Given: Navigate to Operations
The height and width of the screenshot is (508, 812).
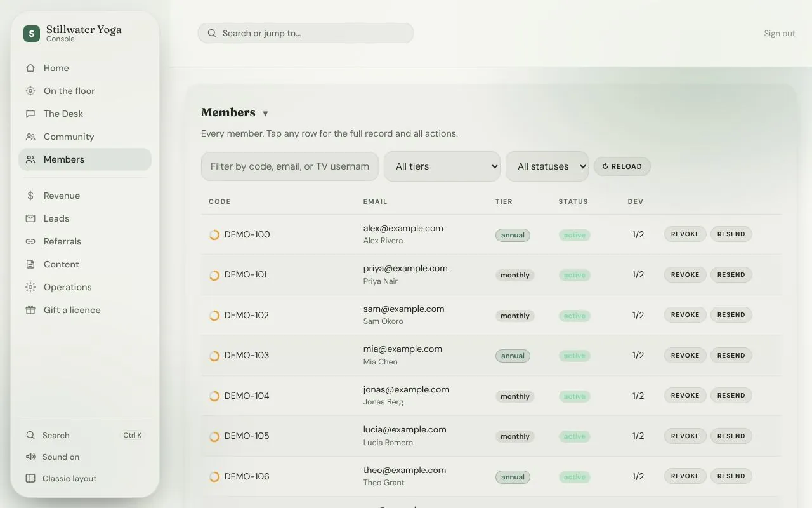Looking at the screenshot, I should pos(85,287).
